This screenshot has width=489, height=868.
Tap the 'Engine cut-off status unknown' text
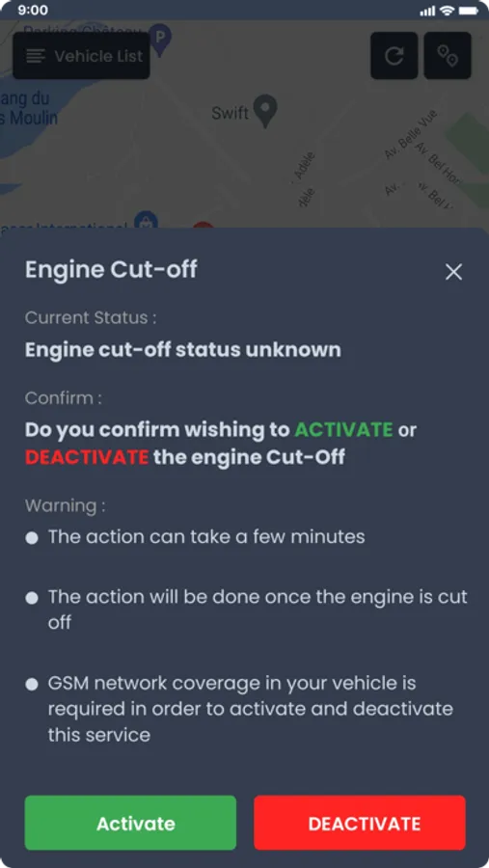182,350
